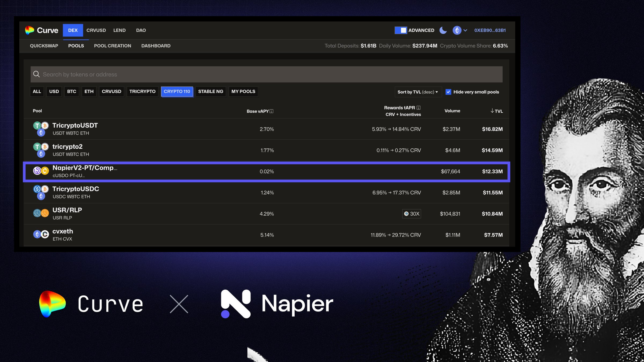This screenshot has height=362, width=644.
Task: Open the cvxeth pool name
Action: click(x=63, y=231)
